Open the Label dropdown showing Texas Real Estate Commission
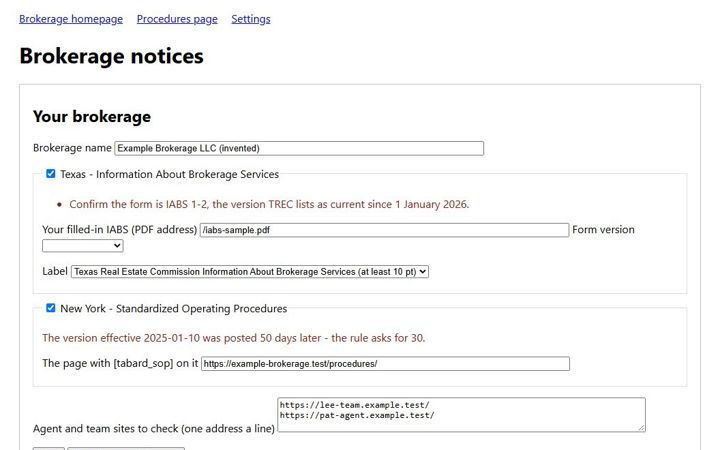 250,272
